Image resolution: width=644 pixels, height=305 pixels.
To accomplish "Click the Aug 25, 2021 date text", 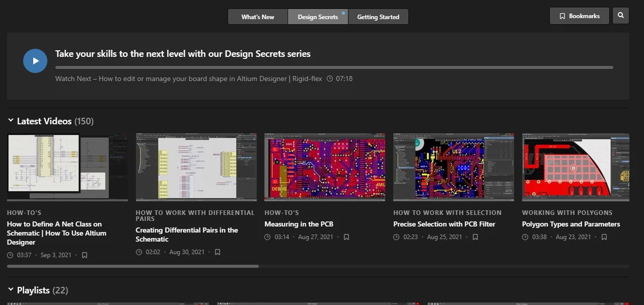I will 445,237.
